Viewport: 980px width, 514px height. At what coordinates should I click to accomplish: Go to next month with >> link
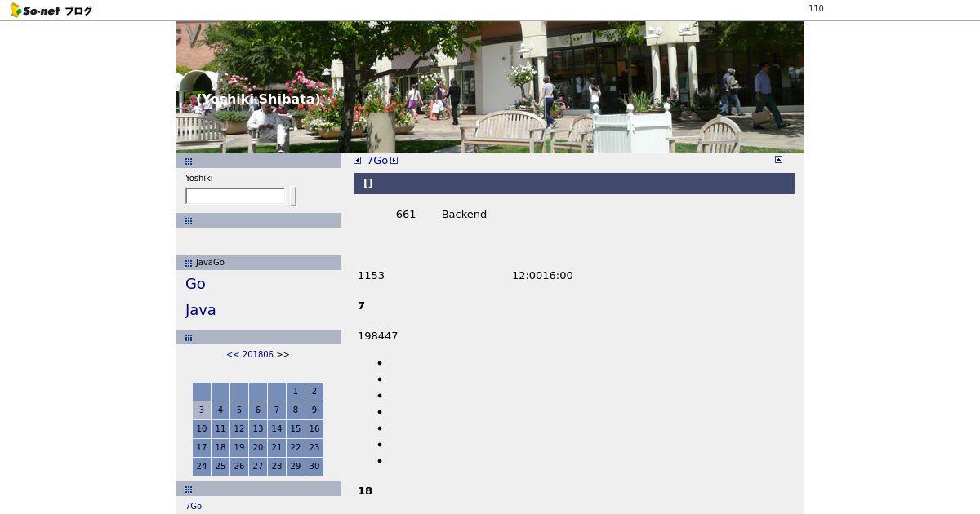point(283,355)
